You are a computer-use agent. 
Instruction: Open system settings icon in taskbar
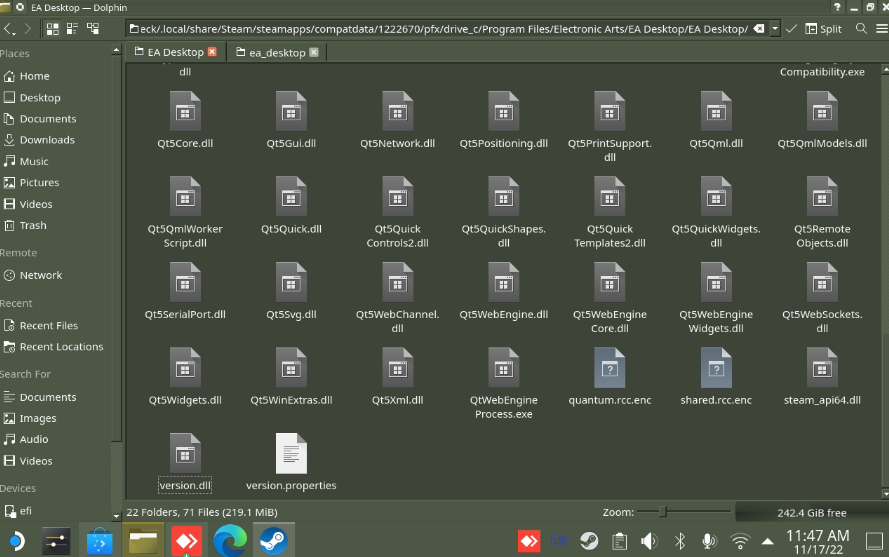pos(56,541)
